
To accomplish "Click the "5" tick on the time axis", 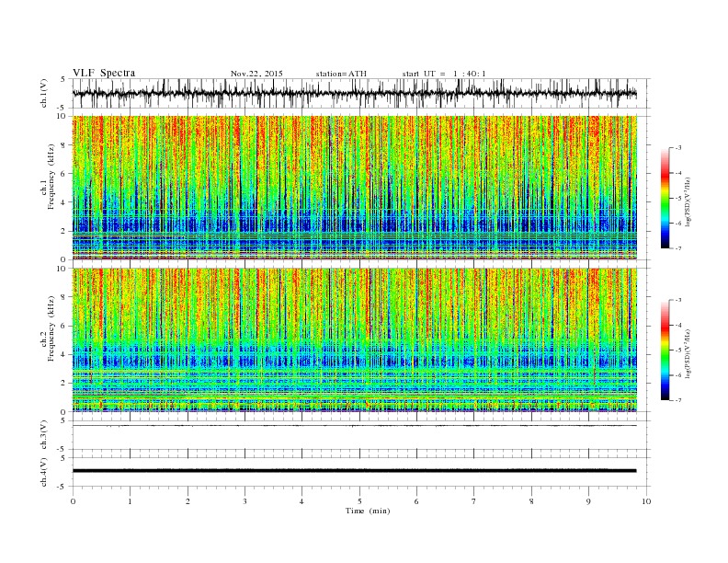I will 359,501.
